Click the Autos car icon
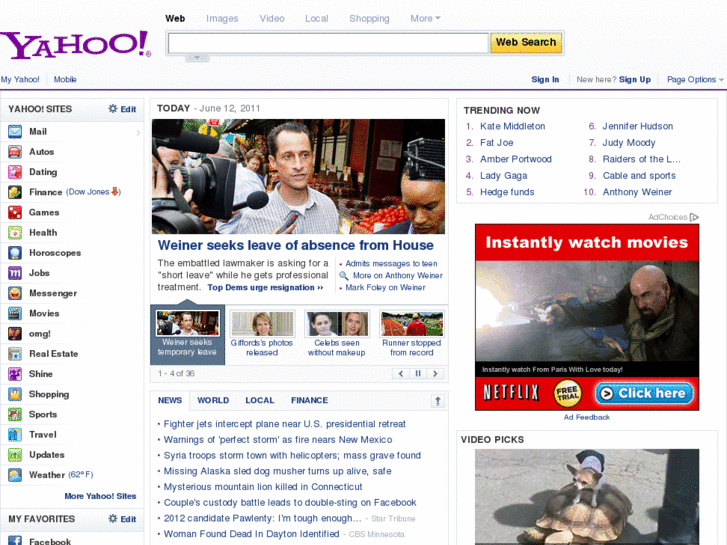Screen dimensions: 727x545 [15, 152]
